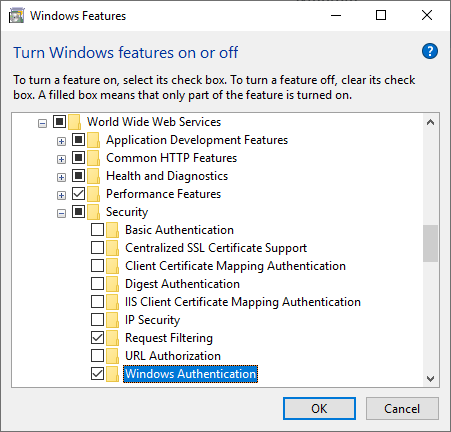Click the Client Certificate Mapping Authentication folder icon
The image size is (451, 432).
click(113, 266)
